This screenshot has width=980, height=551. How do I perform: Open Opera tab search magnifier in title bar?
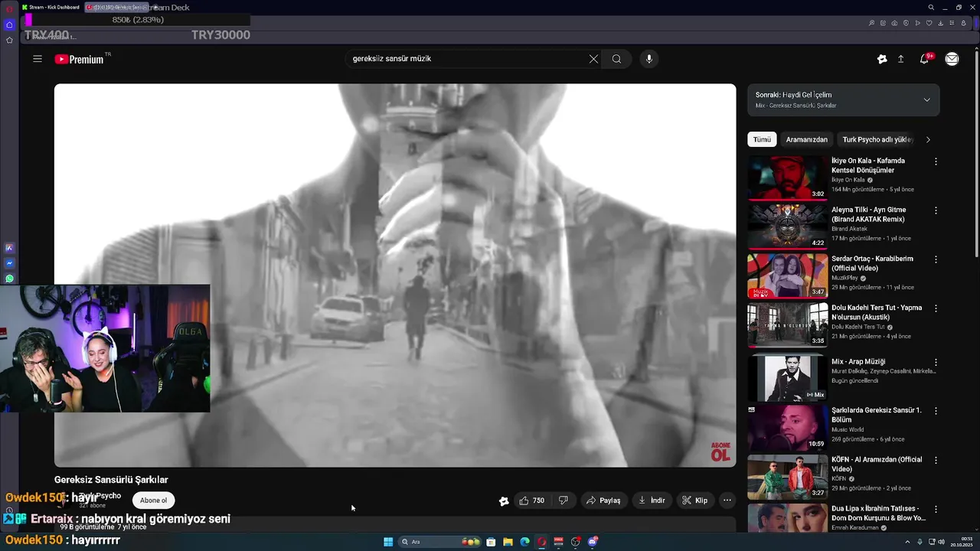(931, 7)
